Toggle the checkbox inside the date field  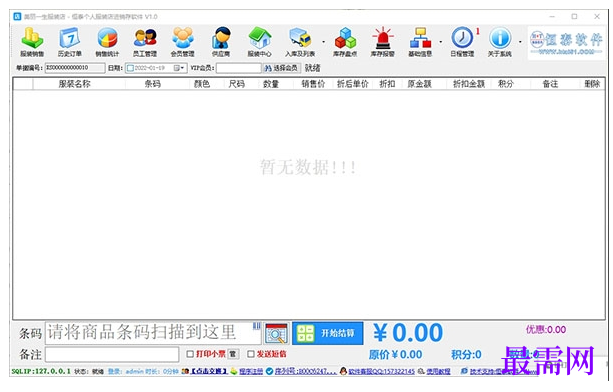(x=130, y=68)
